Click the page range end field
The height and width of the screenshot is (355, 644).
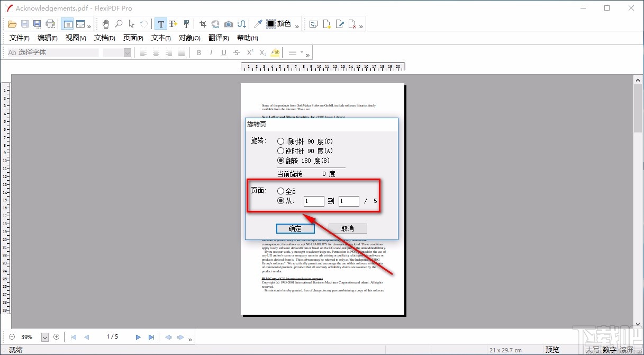349,201
